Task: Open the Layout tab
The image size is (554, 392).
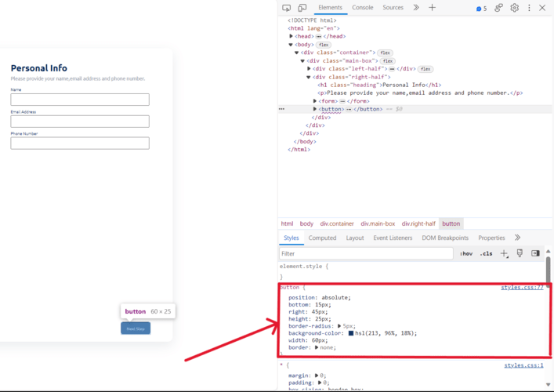Action: tap(355, 238)
